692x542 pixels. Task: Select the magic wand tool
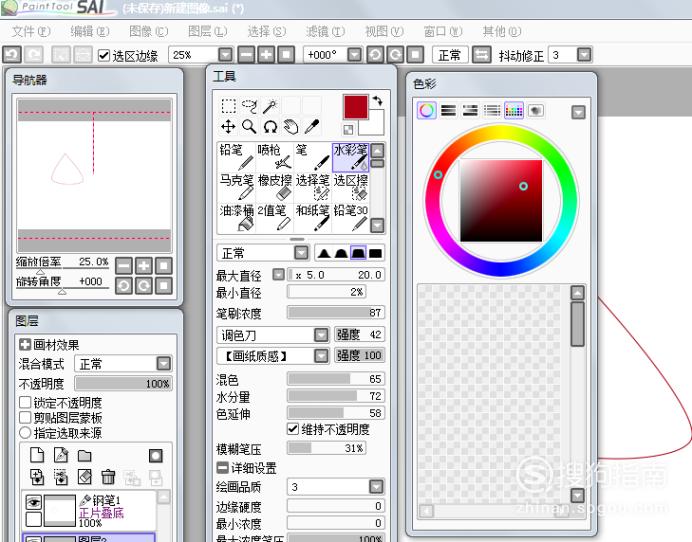click(x=270, y=106)
